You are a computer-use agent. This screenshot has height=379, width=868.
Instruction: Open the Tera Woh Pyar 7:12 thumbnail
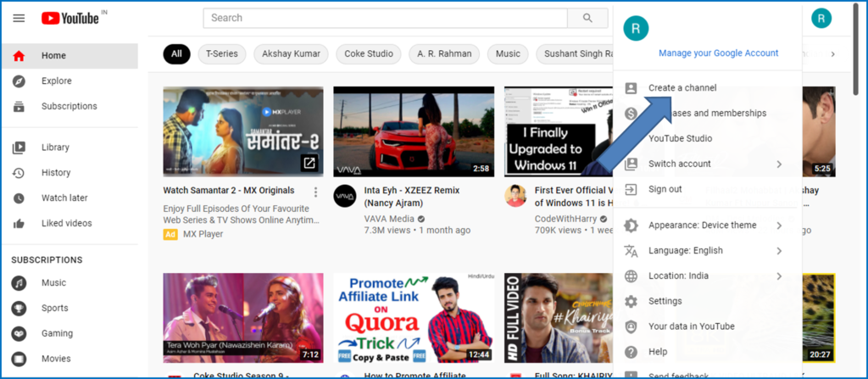pyautogui.click(x=243, y=318)
